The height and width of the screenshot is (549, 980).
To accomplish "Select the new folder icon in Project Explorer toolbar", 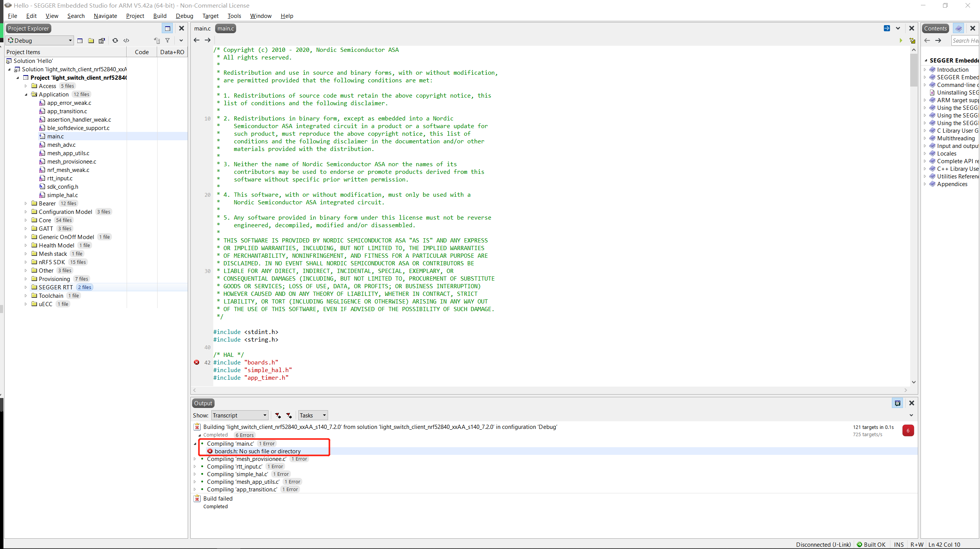I will coord(91,40).
